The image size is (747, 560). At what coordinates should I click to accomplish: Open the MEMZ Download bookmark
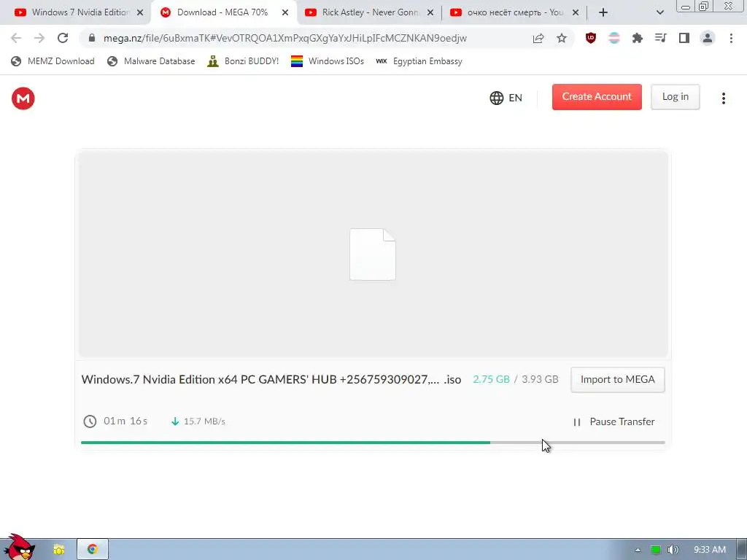click(x=53, y=61)
